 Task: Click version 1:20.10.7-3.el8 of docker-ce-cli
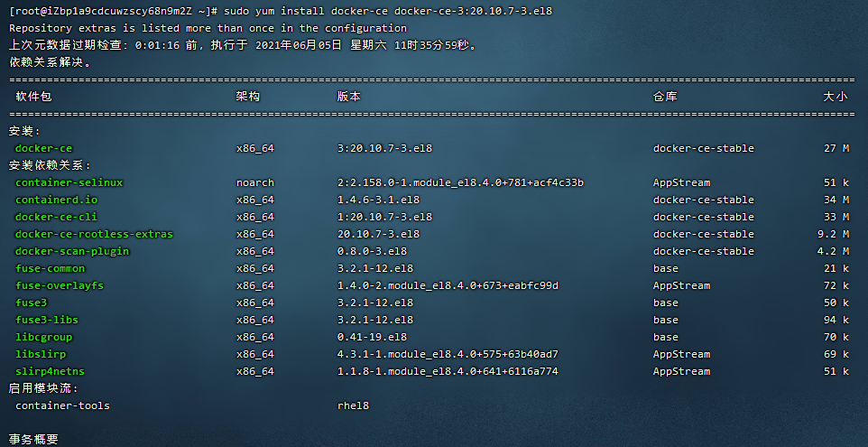coord(384,217)
